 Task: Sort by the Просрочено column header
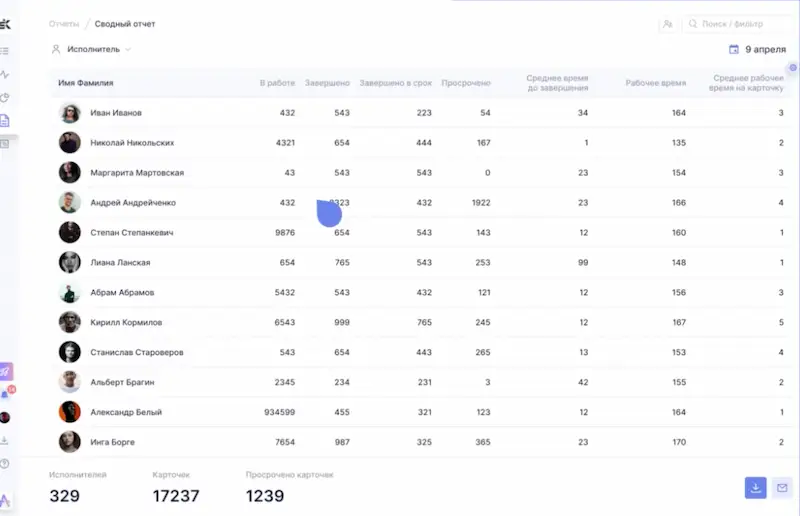pos(466,83)
